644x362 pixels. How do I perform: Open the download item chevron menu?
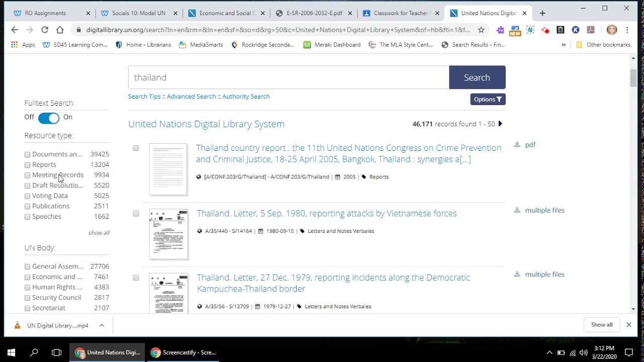pos(102,325)
